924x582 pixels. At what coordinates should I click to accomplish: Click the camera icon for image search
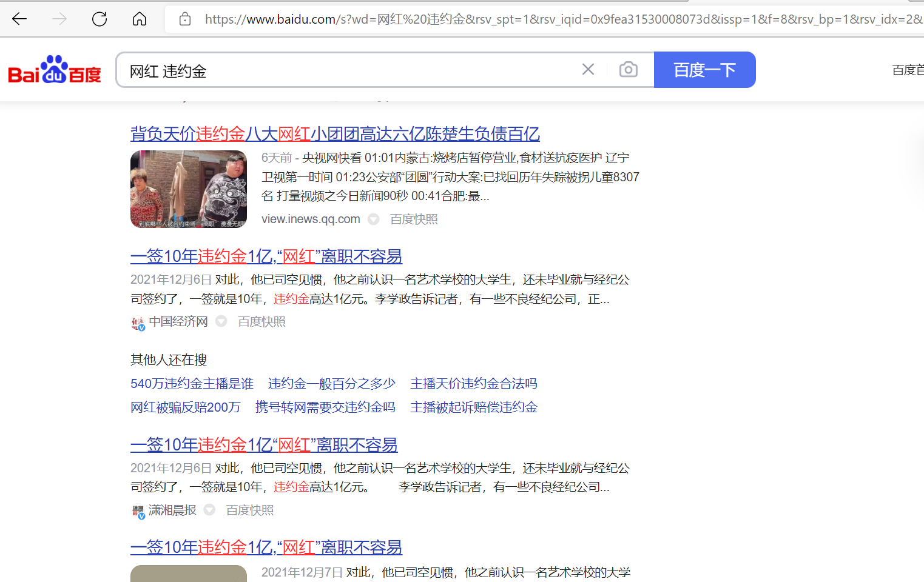point(628,69)
